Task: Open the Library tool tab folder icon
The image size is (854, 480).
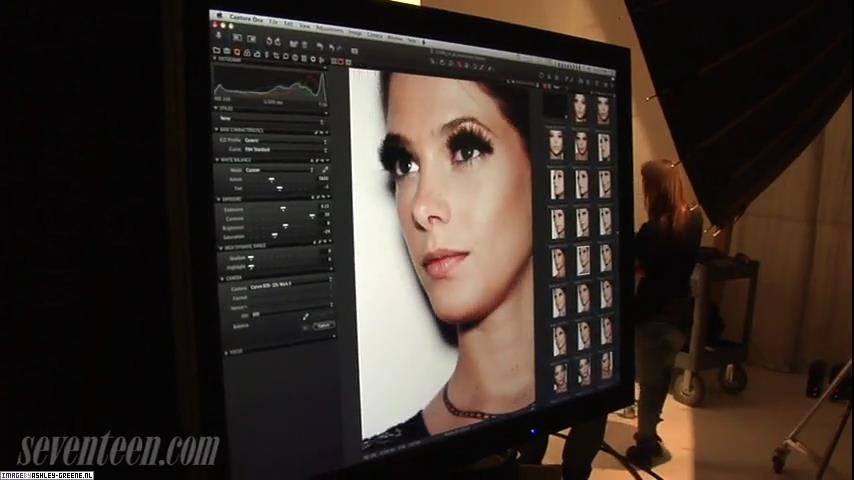Action: pyautogui.click(x=218, y=49)
